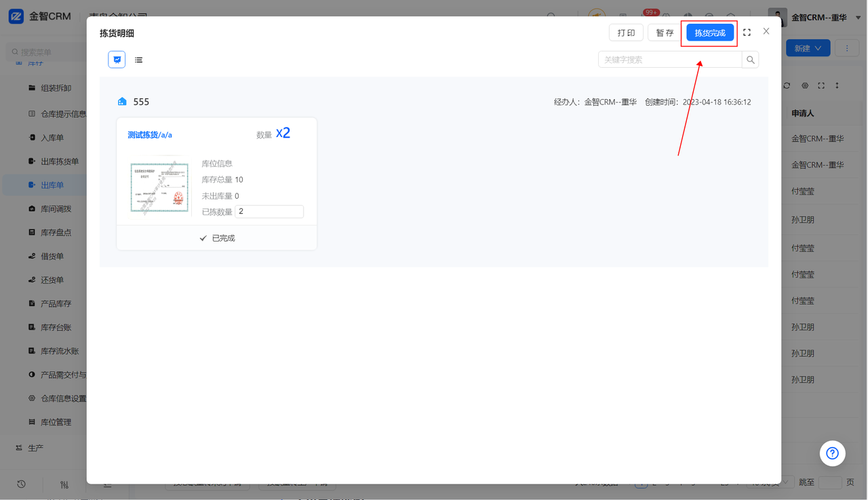868x500 pixels.
Task: Click the row height adjust icon
Action: (x=837, y=85)
